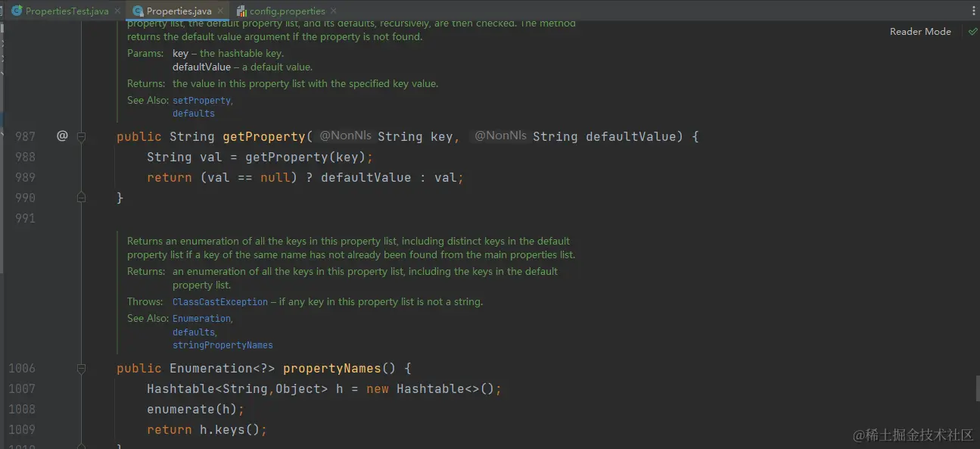The height and width of the screenshot is (449, 980).
Task: Click line number 990 in the gutter
Action: click(x=25, y=198)
